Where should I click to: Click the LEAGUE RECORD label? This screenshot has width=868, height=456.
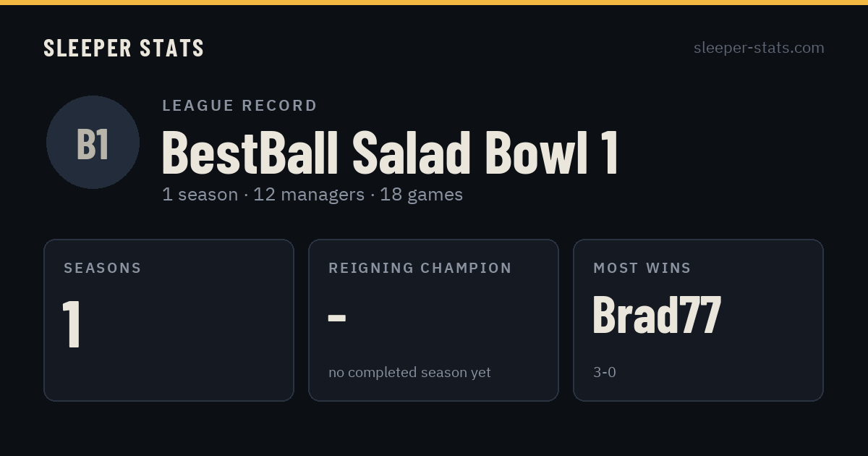[240, 106]
